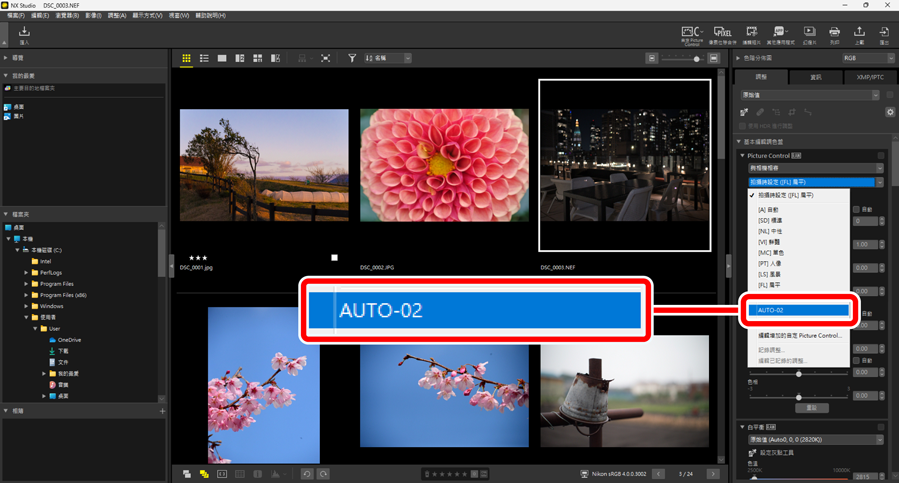899x483 pixels.
Task: Switch to thumbnail grid view
Action: pyautogui.click(x=186, y=59)
